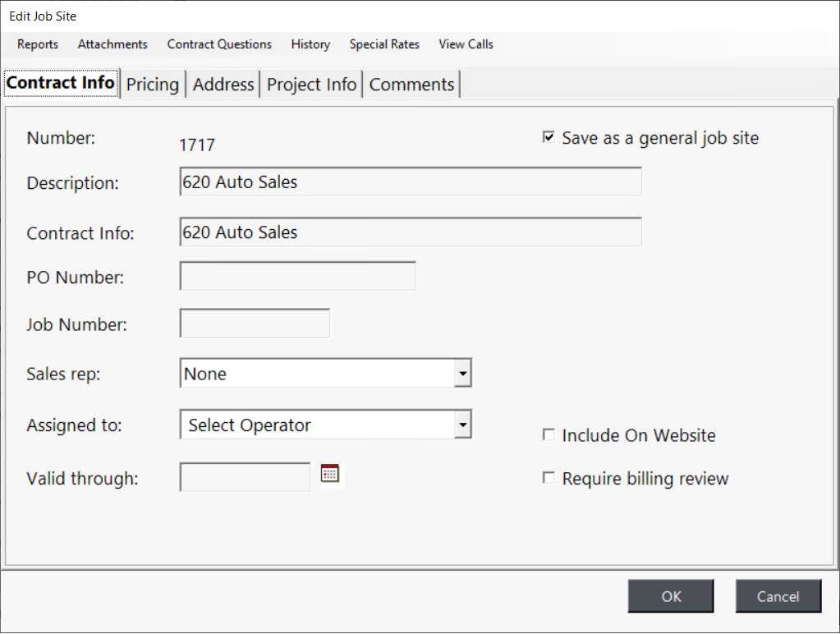Open View Calls
Viewport: 840px width, 634px height.
465,44
